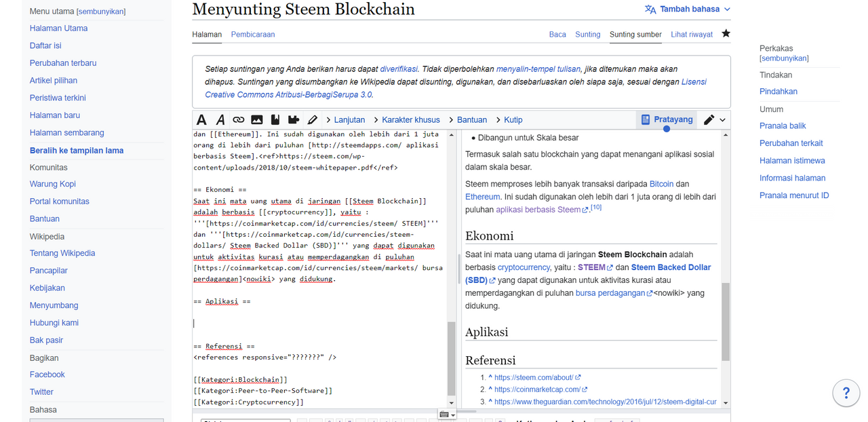868x422 pixels.
Task: Open the Sunting tab
Action: pyautogui.click(x=588, y=35)
